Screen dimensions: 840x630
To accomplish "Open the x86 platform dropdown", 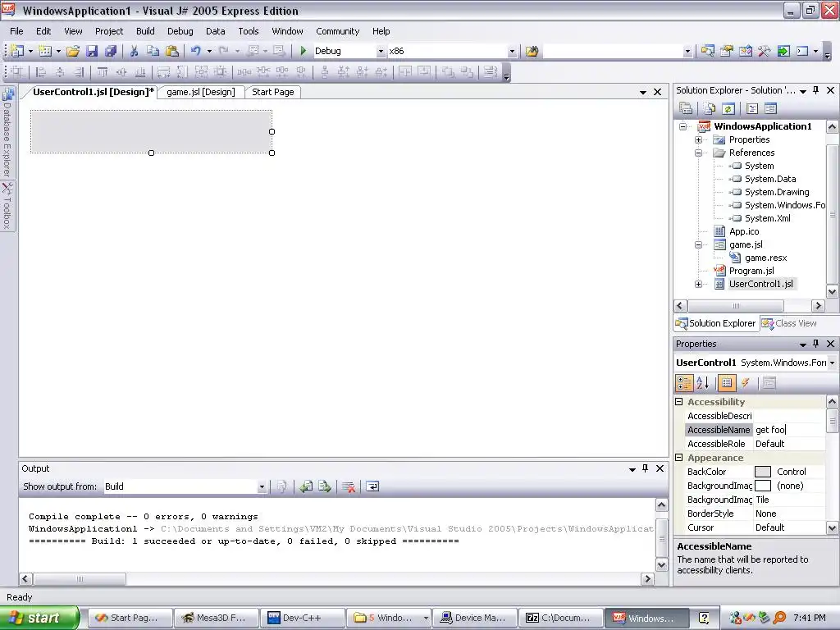I will [x=512, y=52].
